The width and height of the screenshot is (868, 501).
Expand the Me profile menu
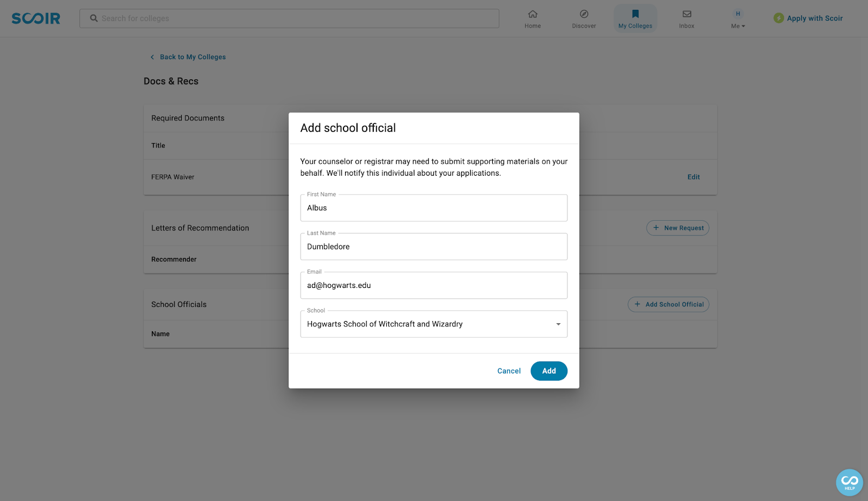[x=738, y=19]
